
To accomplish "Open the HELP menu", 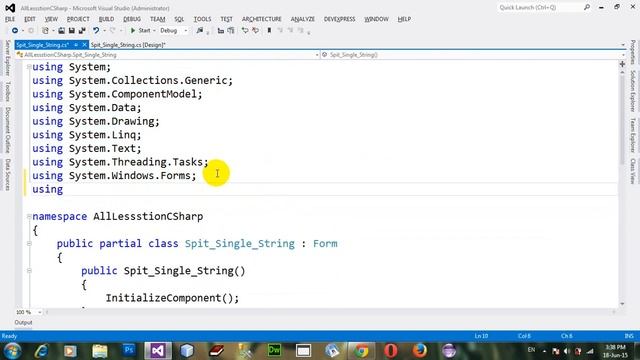I will click(404, 19).
